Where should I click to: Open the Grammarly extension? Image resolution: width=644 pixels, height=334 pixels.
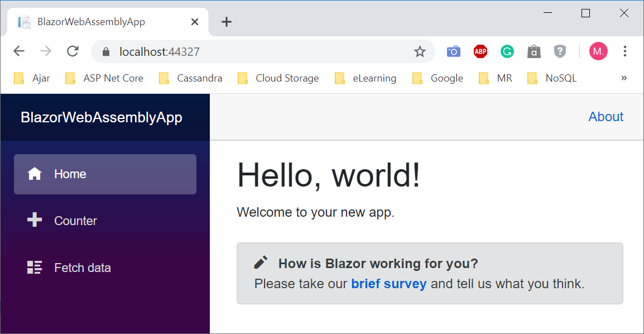pos(507,51)
